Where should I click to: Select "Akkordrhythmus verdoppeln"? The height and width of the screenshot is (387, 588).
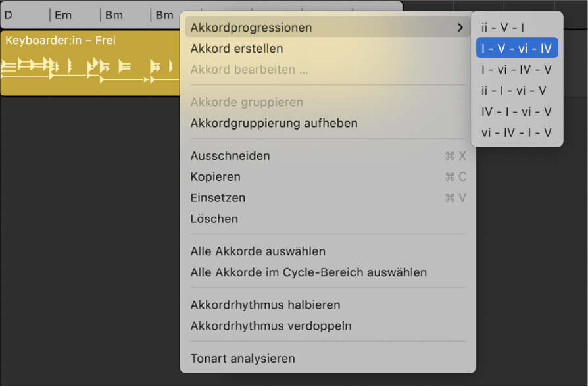pyautogui.click(x=266, y=326)
